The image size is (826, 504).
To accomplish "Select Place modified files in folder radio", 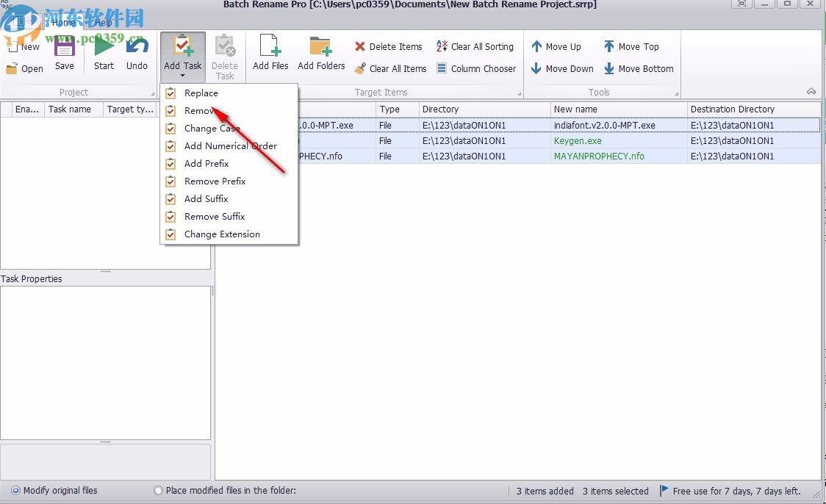I will (158, 490).
